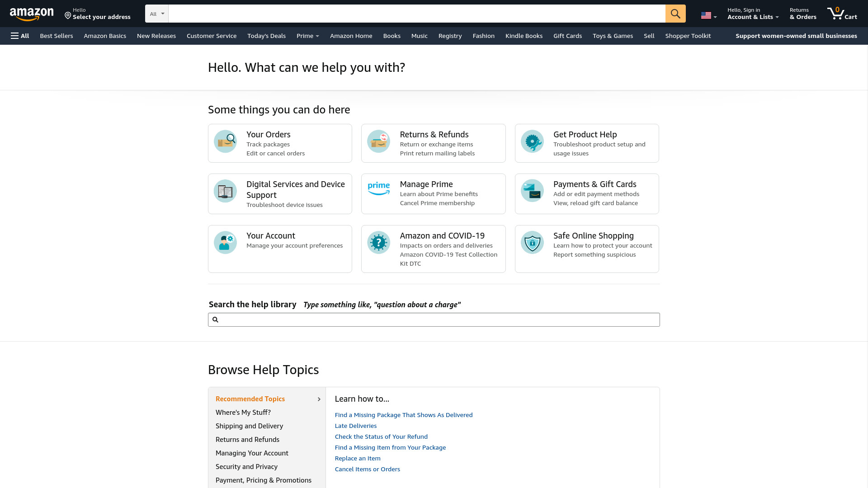Click the Prime logo icon
The height and width of the screenshot is (488, 868).
point(378,188)
